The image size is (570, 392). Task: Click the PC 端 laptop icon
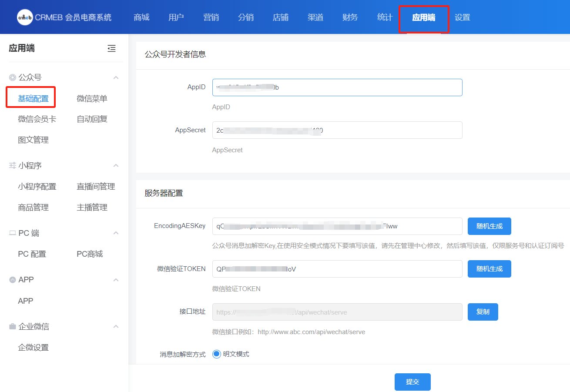coord(13,233)
